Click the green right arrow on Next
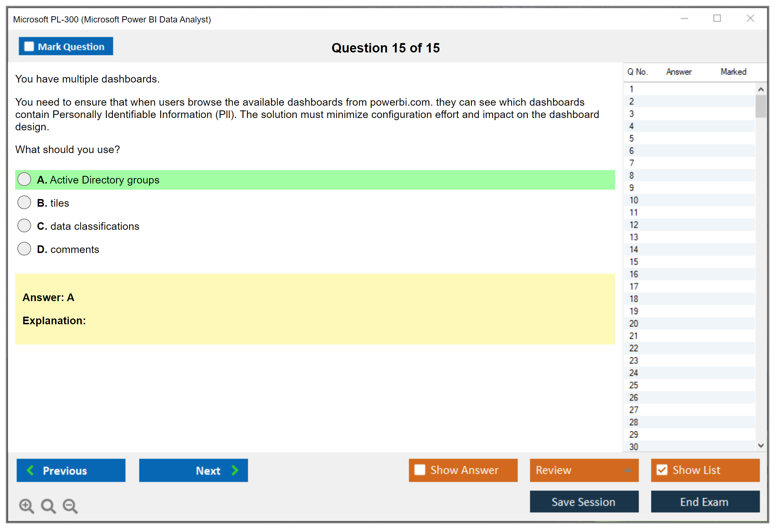 click(x=235, y=470)
